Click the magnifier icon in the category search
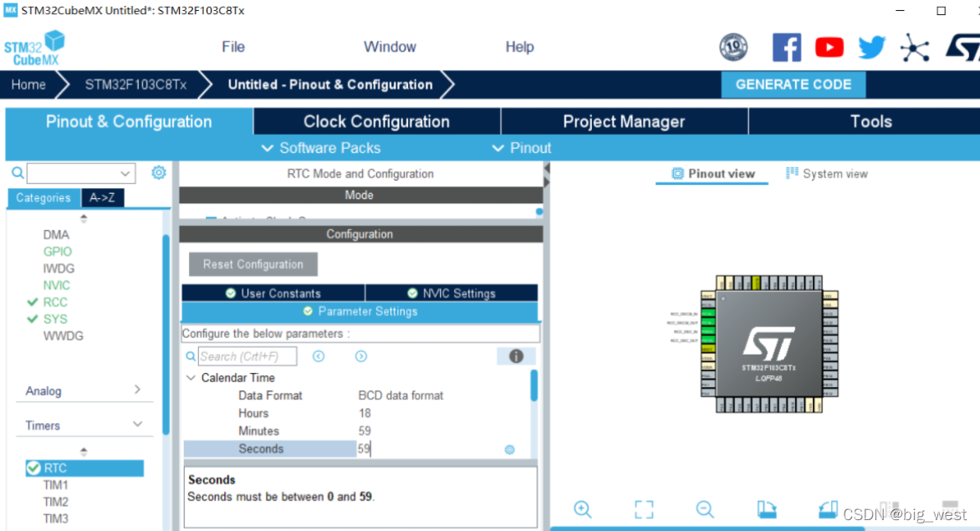Screen dimensions: 980x531 [18, 173]
